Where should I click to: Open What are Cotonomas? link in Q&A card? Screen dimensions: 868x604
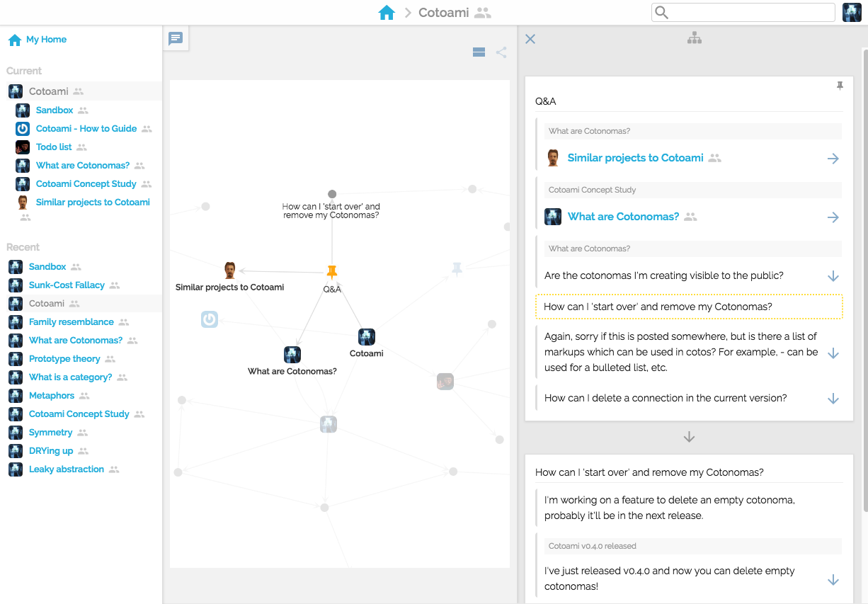[x=623, y=217]
